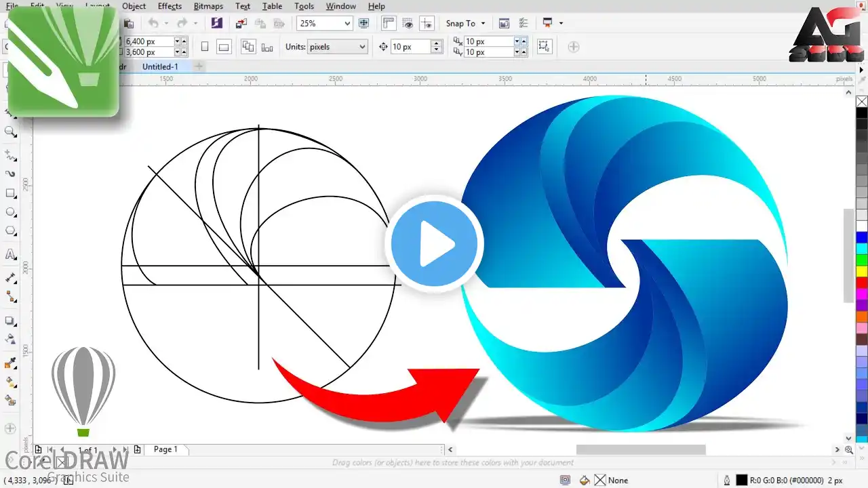The image size is (868, 488).
Task: Click the vertical scrollbar thumb
Action: point(848,256)
